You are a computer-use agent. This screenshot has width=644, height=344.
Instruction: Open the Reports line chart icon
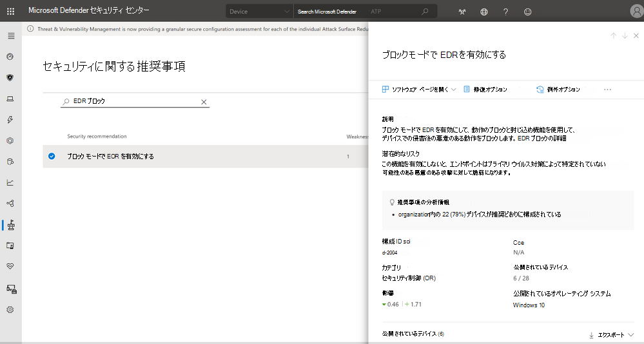(10, 182)
